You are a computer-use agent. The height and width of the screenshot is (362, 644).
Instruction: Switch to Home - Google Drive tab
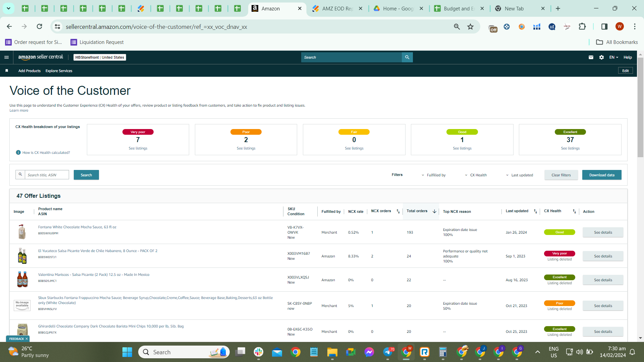398,8
